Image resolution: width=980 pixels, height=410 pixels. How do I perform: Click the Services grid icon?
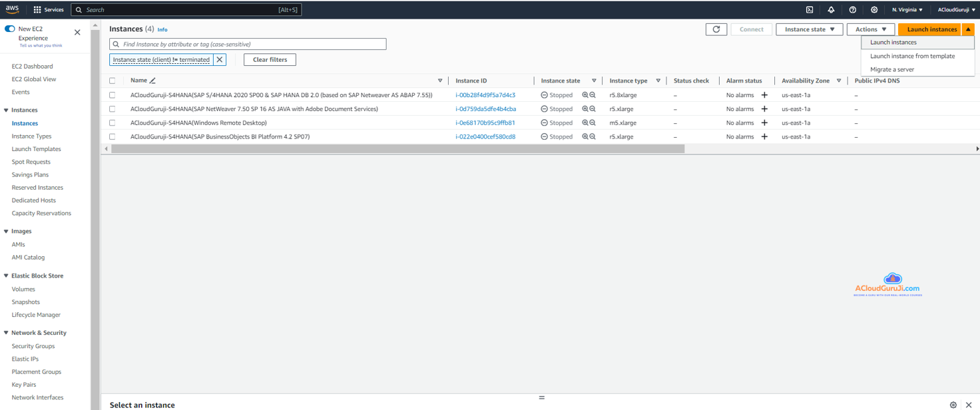tap(37, 10)
